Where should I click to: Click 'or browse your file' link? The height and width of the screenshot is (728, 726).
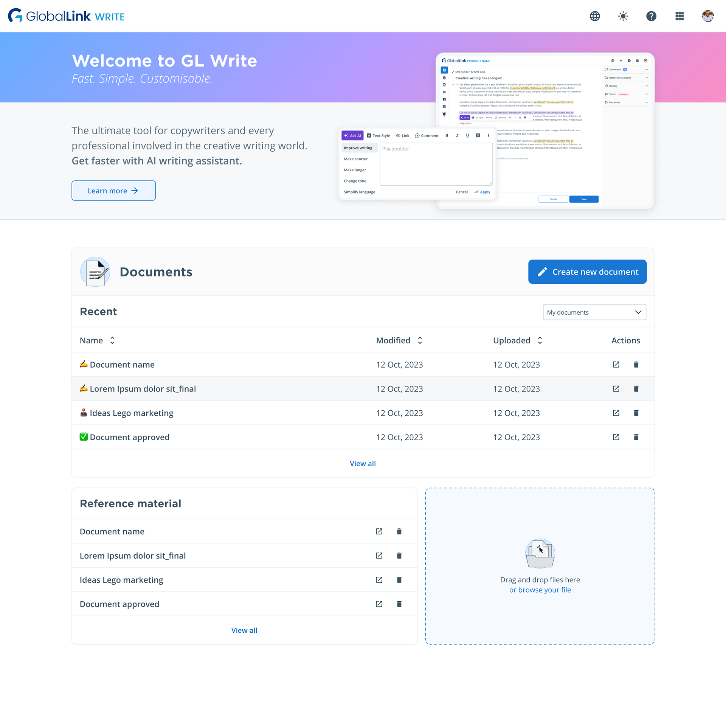click(540, 590)
